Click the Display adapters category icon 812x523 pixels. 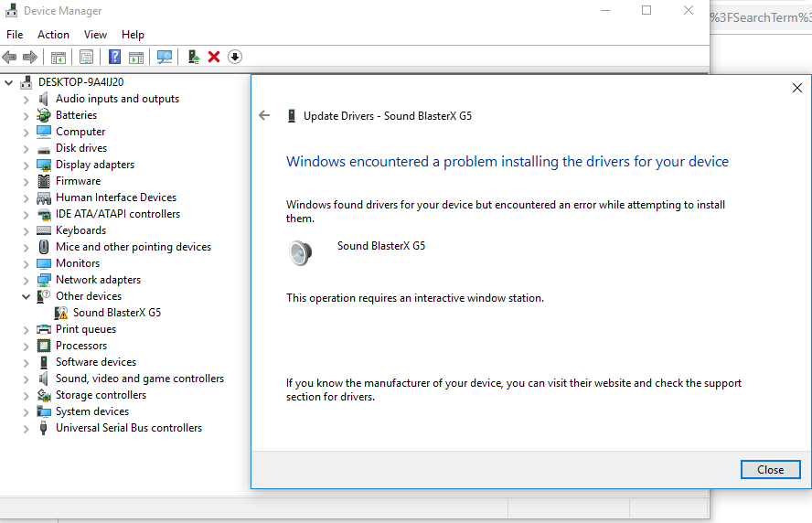click(x=44, y=165)
